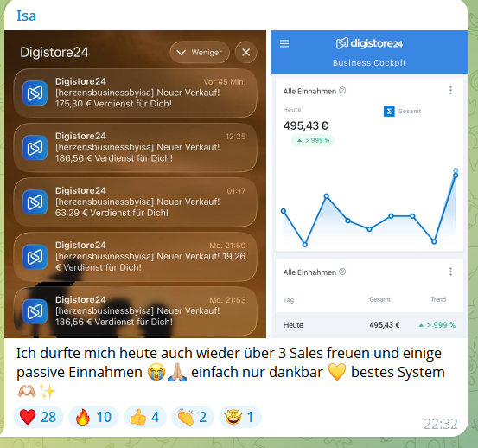
Task: Click the > 999 % trend in the Heute row
Action: click(x=437, y=325)
